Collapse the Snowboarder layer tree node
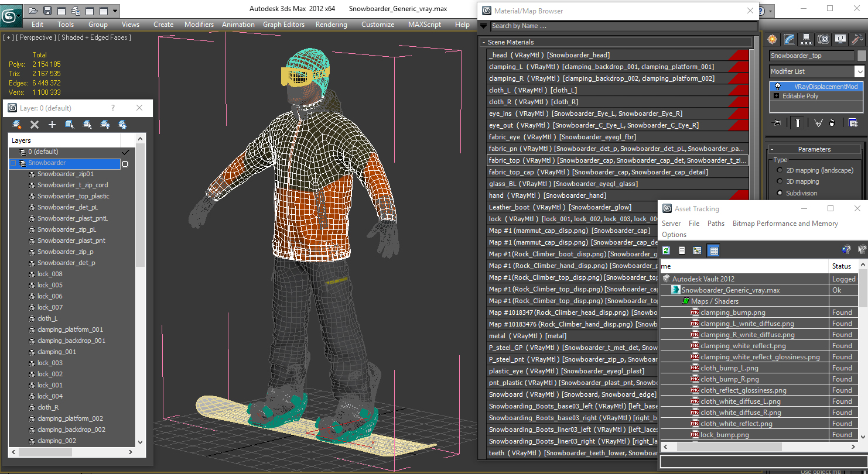The height and width of the screenshot is (474, 868). tap(13, 163)
